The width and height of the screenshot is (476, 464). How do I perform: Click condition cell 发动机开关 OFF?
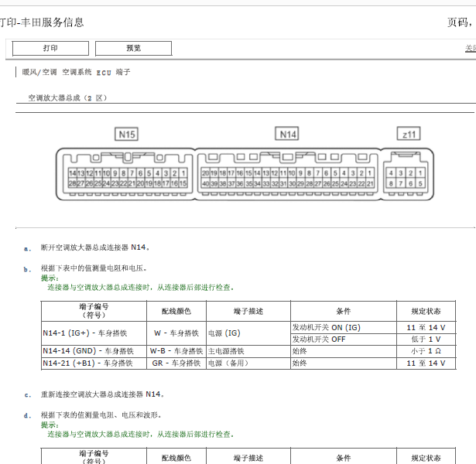click(344, 339)
